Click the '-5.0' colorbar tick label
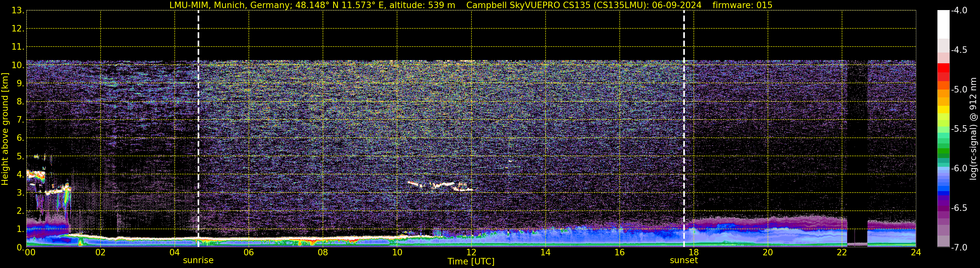Viewport: 980px width, 268px height. coord(959,89)
